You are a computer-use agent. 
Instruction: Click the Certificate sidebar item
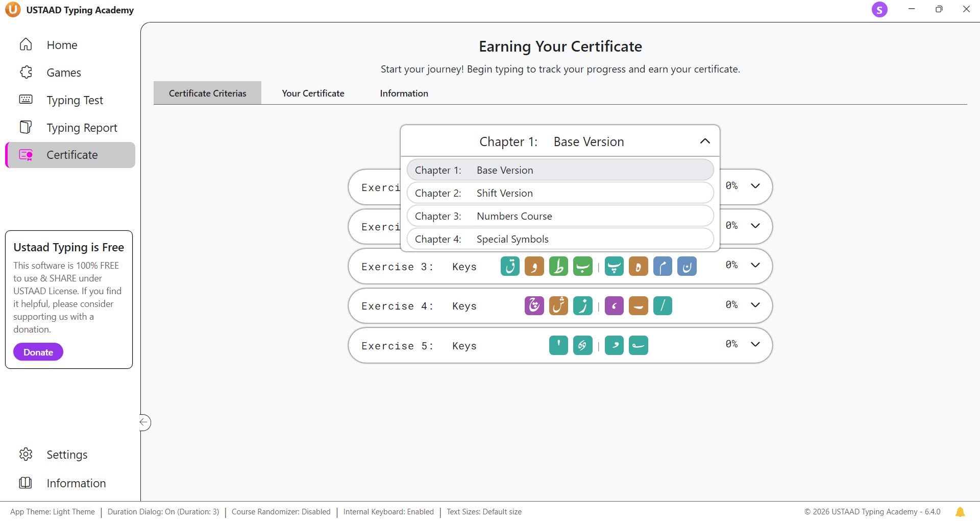point(71,155)
